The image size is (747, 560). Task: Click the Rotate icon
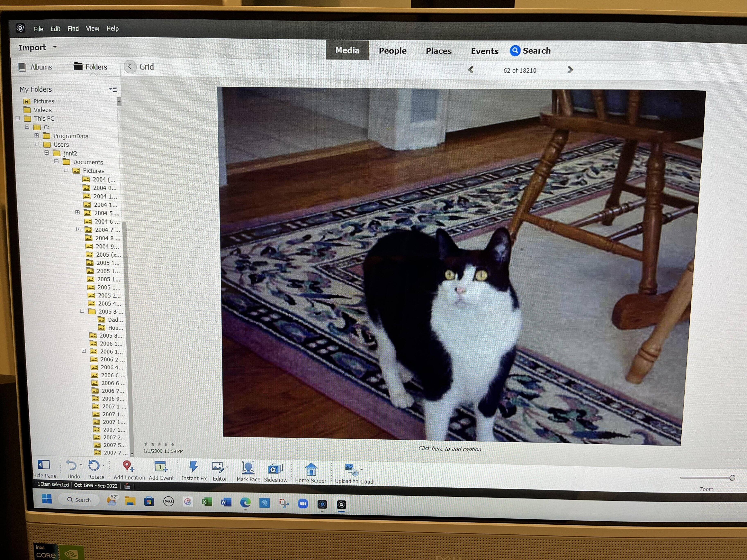[x=94, y=466]
